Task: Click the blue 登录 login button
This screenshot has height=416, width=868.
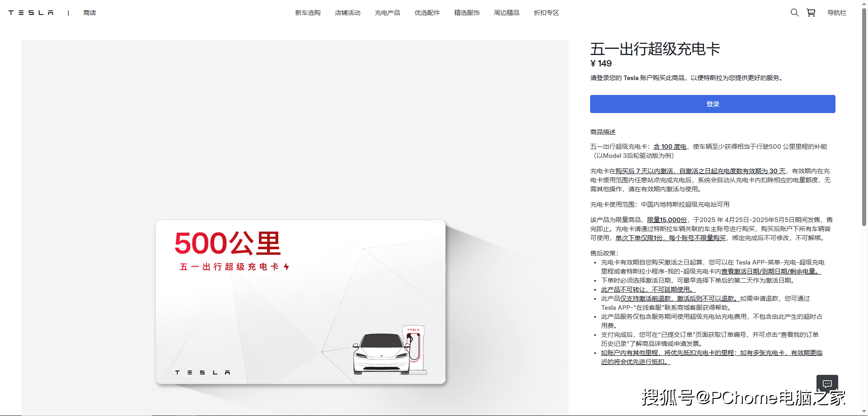Action: coord(713,104)
